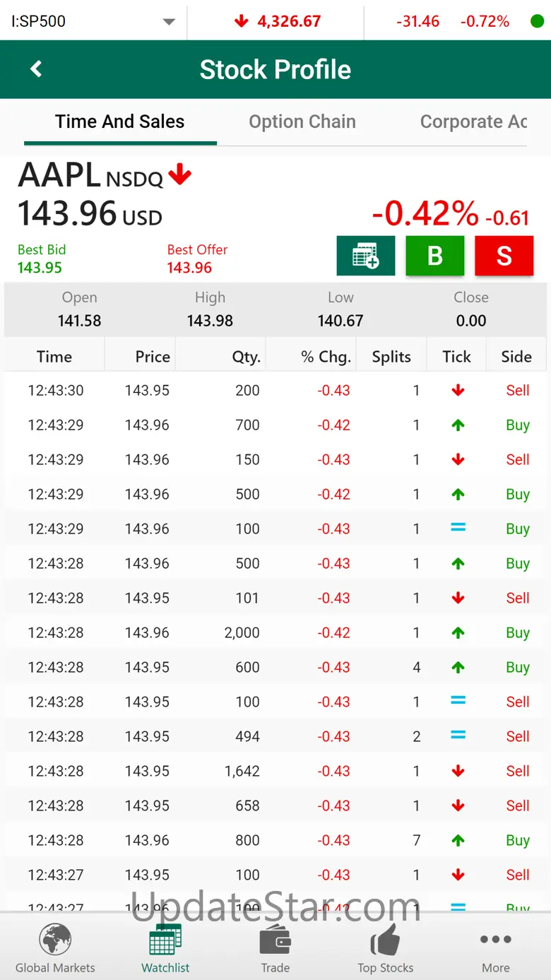Tap the Best Offer 143.96 price
The height and width of the screenshot is (980, 551).
pos(189,268)
